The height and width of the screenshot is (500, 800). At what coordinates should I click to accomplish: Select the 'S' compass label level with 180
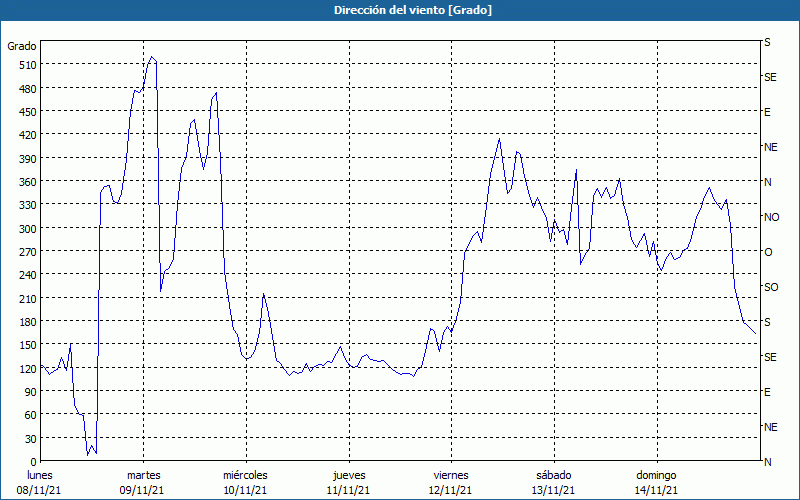pos(767,322)
